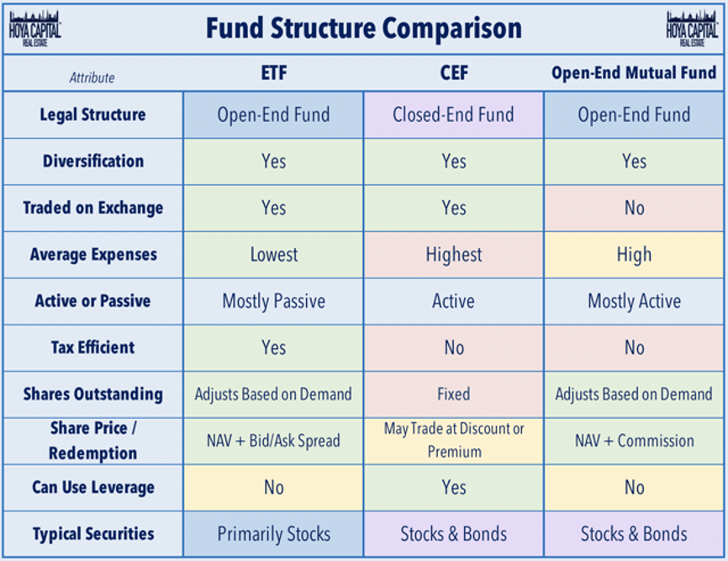Click the Open-End Mutual Fund column header
This screenshot has width=728, height=561.
[x=634, y=73]
